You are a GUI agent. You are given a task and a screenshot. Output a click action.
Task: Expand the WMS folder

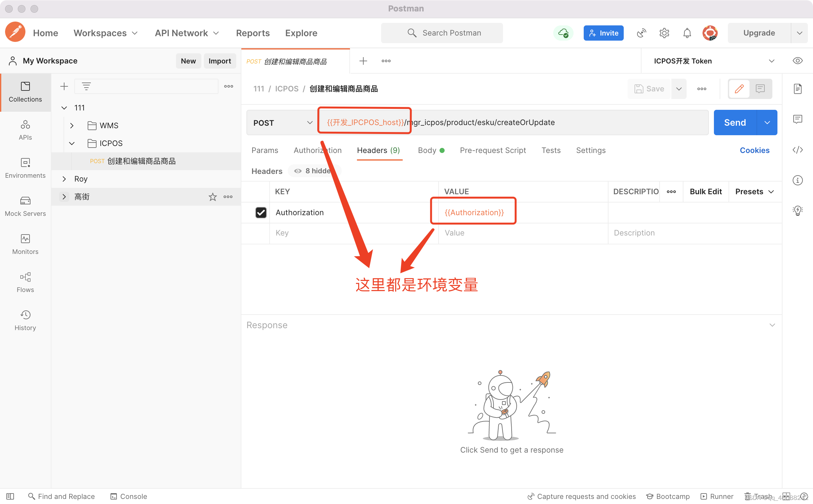pyautogui.click(x=72, y=126)
